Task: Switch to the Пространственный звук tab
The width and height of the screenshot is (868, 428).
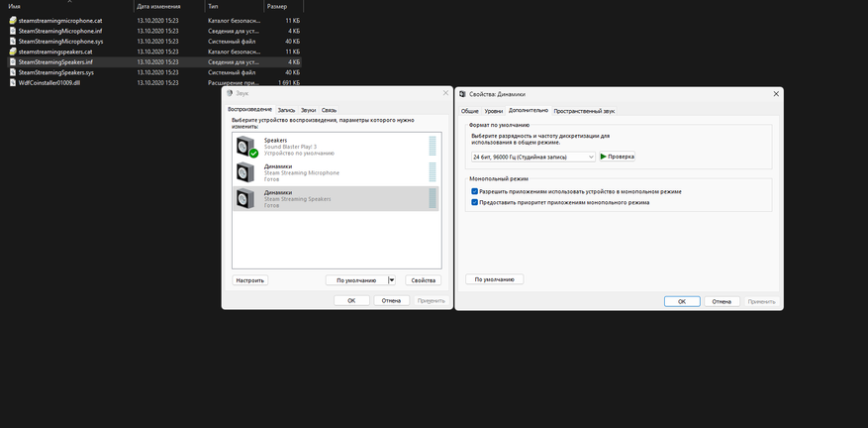Action: [584, 111]
